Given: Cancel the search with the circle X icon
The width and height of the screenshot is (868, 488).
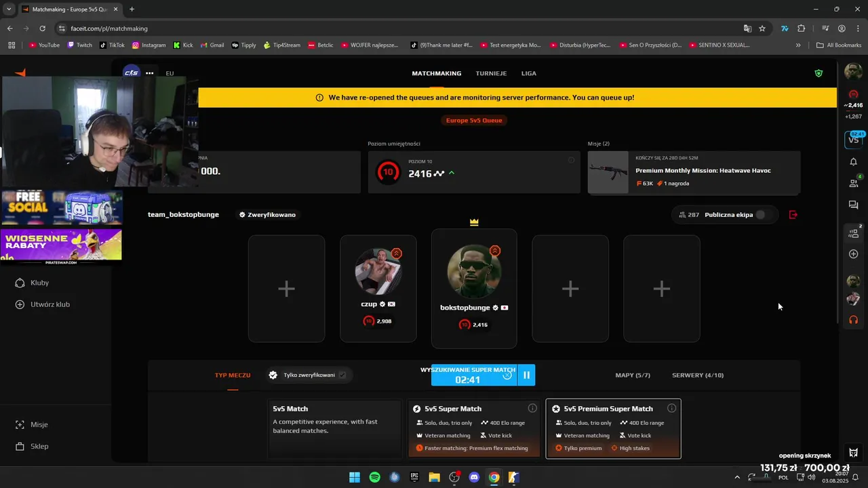Looking at the screenshot, I should (507, 375).
